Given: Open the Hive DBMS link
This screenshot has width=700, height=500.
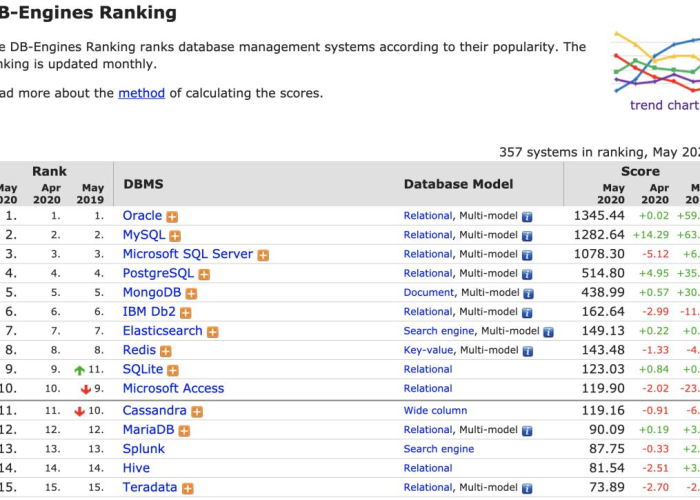Looking at the screenshot, I should (x=136, y=468).
